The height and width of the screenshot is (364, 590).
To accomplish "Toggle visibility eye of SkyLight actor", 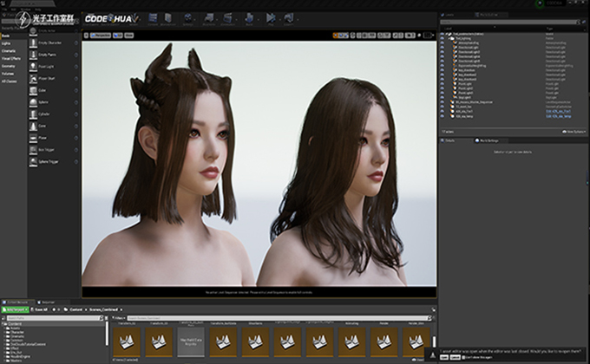I will (x=442, y=97).
